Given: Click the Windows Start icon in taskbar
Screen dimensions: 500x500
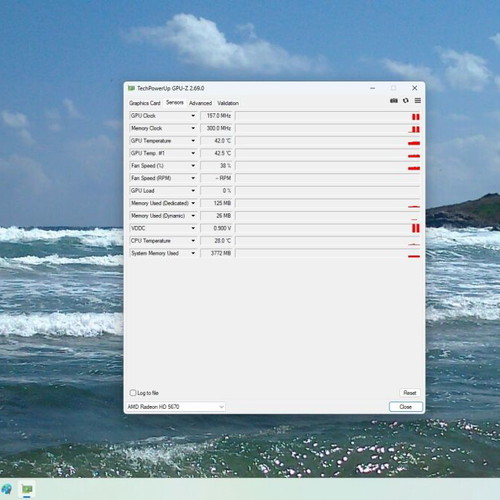Looking at the screenshot, I should click(x=7, y=489).
